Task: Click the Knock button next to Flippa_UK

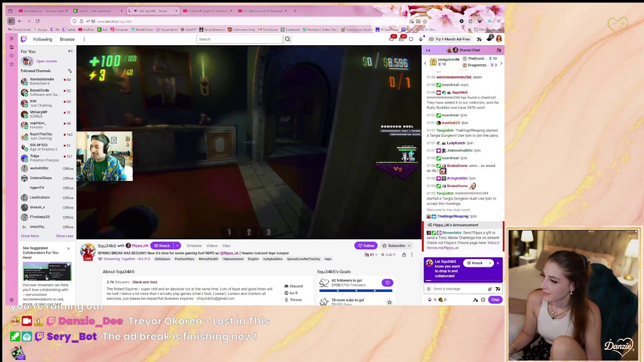Action: coord(162,246)
